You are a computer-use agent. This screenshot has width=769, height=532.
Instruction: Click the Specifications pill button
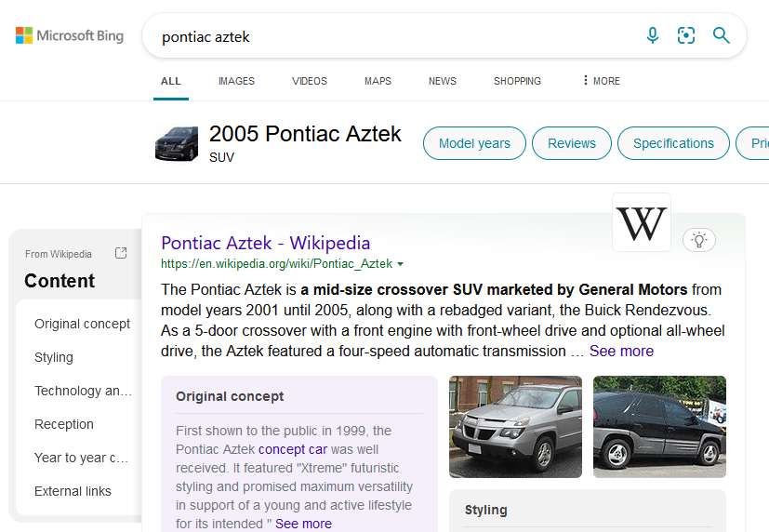[x=673, y=143]
